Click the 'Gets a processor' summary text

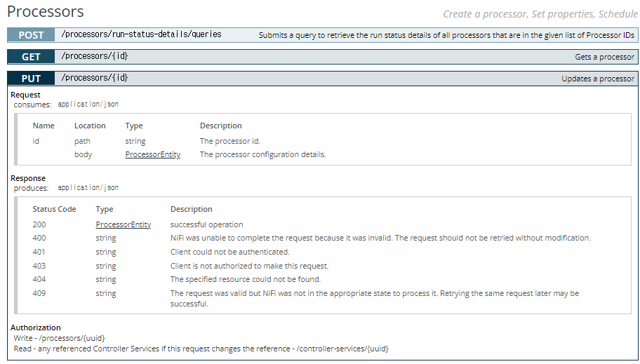click(x=604, y=57)
